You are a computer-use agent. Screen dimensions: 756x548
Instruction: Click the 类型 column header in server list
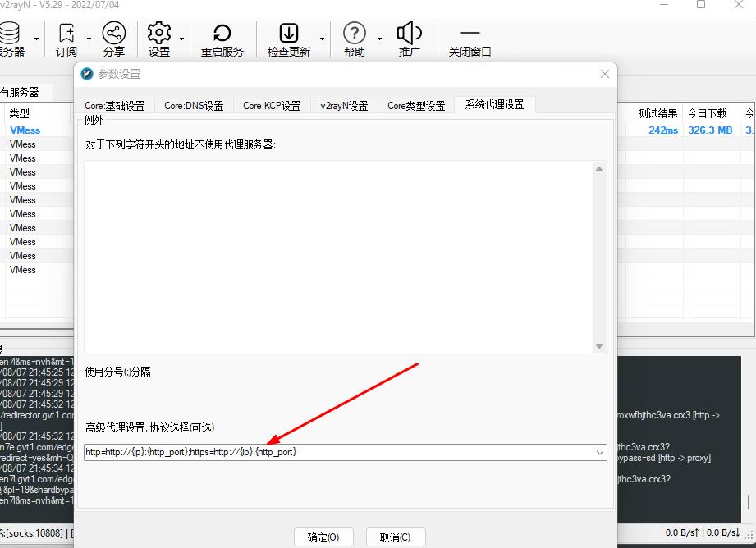coord(39,114)
